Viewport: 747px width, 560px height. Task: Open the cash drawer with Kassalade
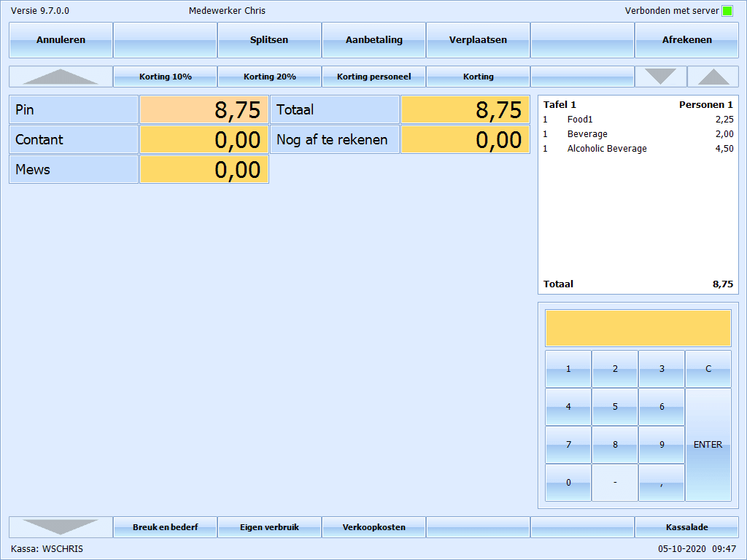tap(686, 527)
